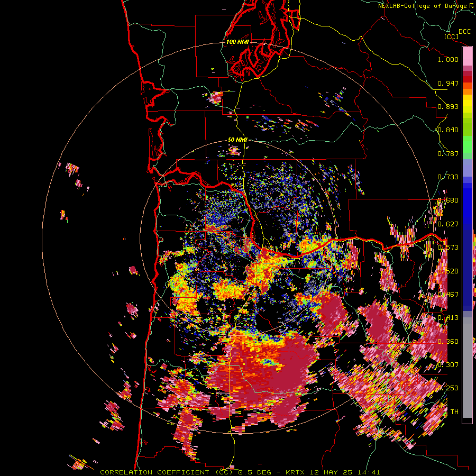Select the 0.733 scale value
This screenshot has width=476, height=476.
[448, 177]
